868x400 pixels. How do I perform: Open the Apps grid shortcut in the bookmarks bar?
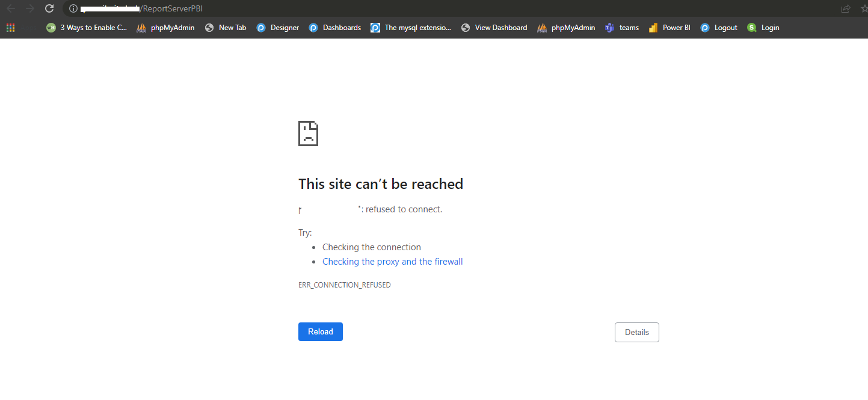pos(10,28)
